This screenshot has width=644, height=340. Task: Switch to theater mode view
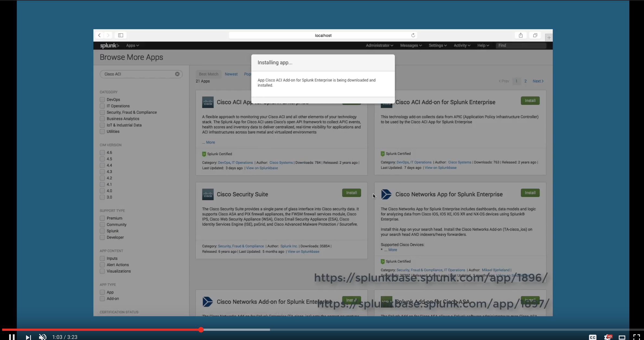[x=622, y=337]
